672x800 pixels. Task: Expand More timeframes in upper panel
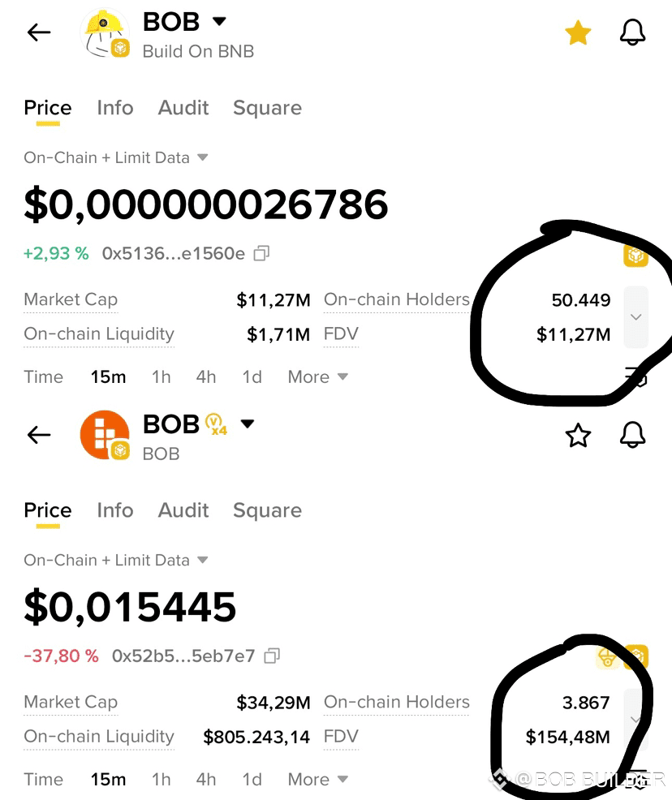(317, 377)
